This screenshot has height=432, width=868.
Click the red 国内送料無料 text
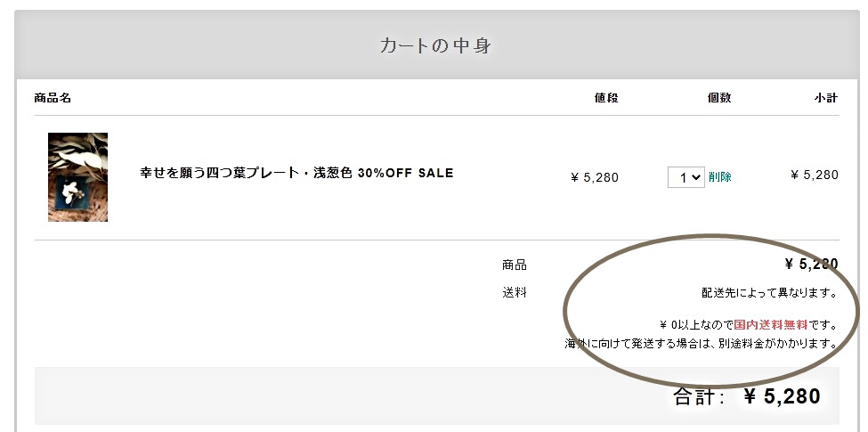pos(771,324)
